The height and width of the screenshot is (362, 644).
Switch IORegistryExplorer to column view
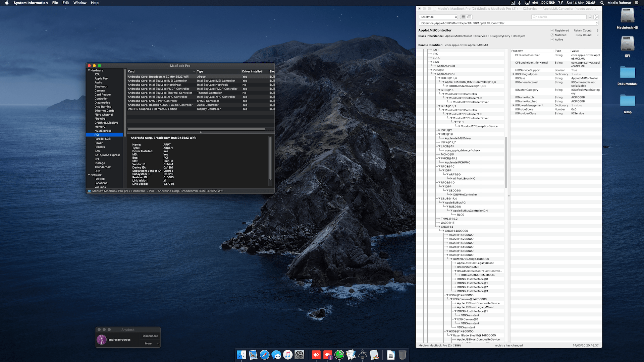(x=469, y=17)
